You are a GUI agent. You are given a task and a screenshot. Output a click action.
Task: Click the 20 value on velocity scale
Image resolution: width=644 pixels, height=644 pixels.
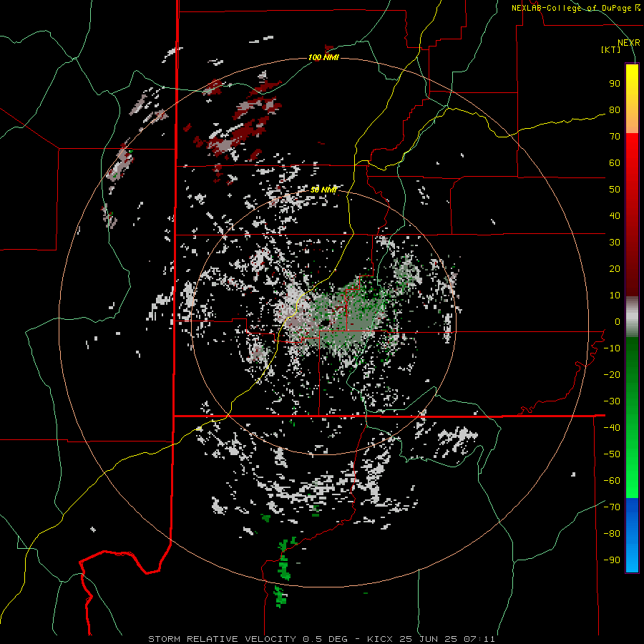[x=615, y=268]
